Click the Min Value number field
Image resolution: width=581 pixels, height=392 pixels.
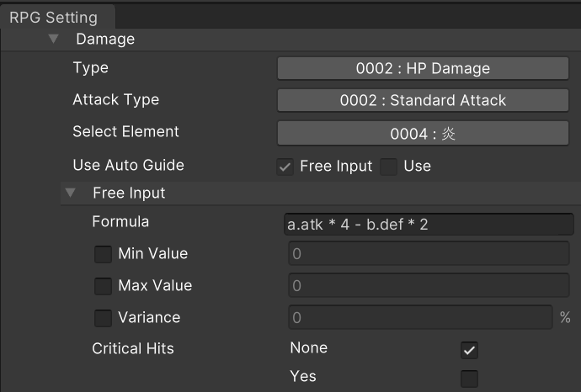429,253
